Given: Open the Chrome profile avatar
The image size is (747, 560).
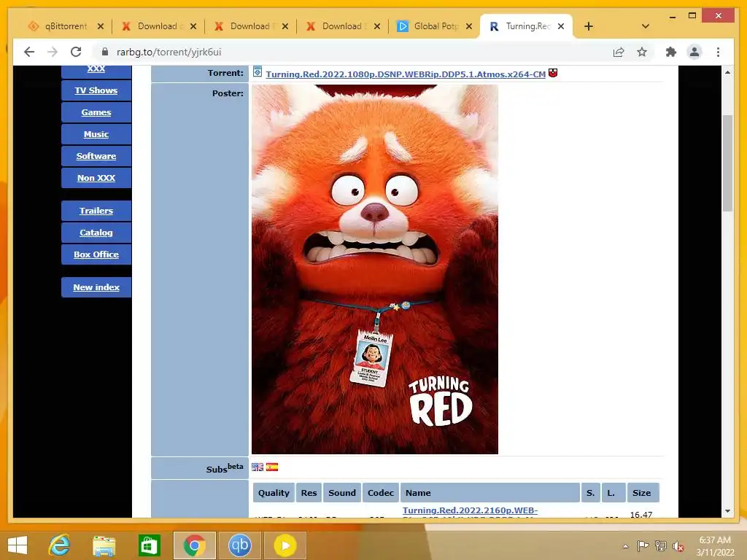Looking at the screenshot, I should point(694,52).
